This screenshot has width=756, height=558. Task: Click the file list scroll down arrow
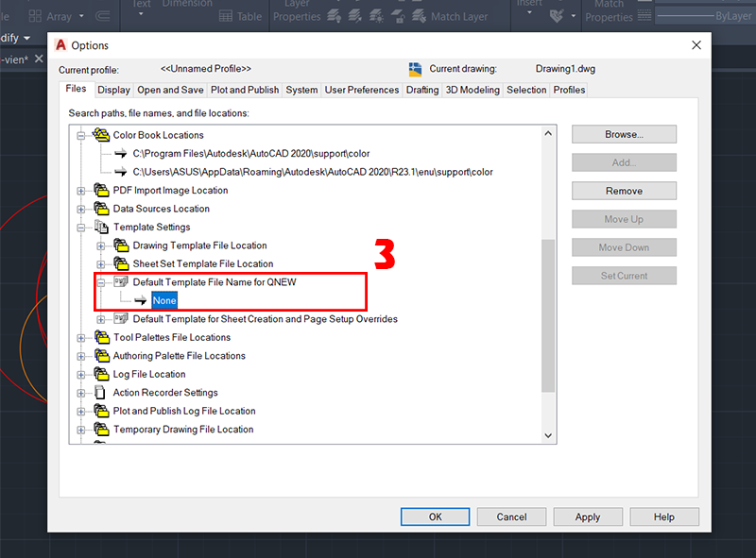click(548, 435)
